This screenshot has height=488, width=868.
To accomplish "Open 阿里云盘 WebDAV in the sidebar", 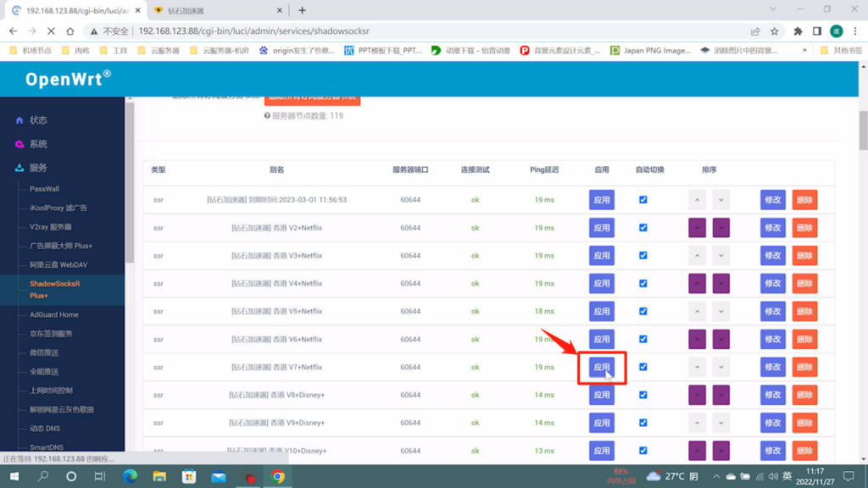I will coord(58,264).
